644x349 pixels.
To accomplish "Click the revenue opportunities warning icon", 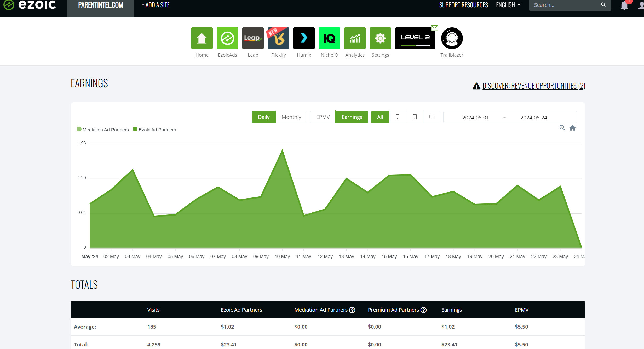I will point(476,86).
